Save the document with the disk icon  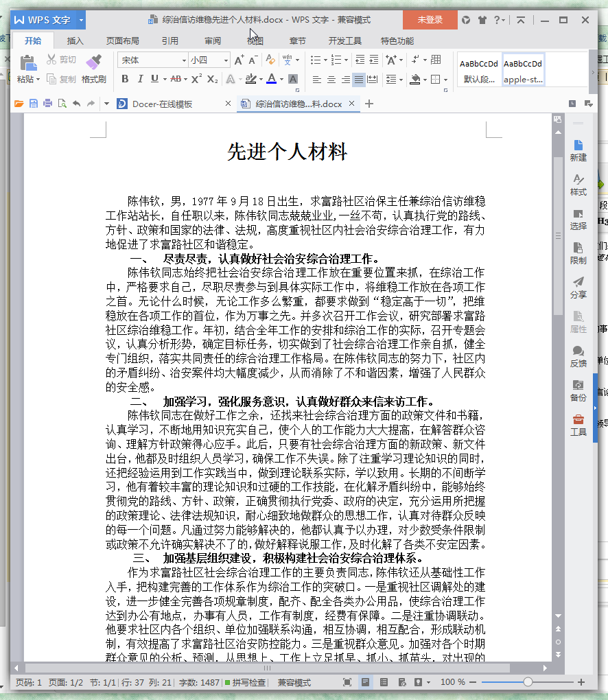(34, 104)
